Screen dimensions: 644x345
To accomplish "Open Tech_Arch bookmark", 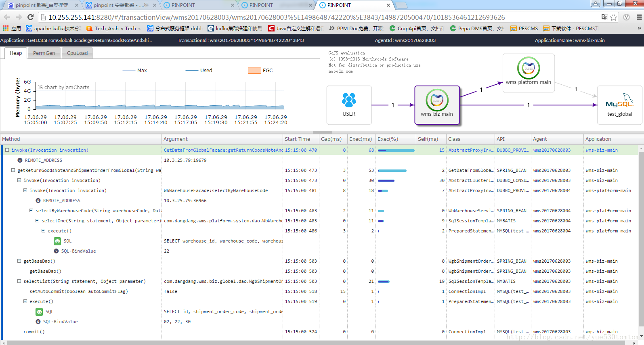I will coord(113,28).
